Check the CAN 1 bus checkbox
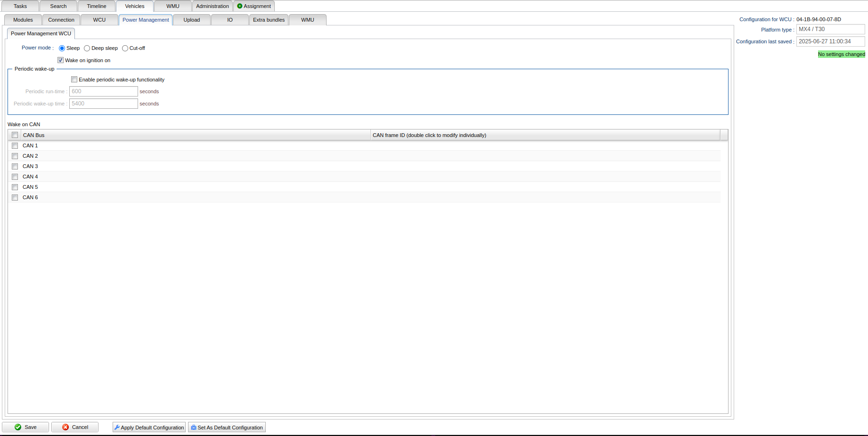 [x=15, y=146]
